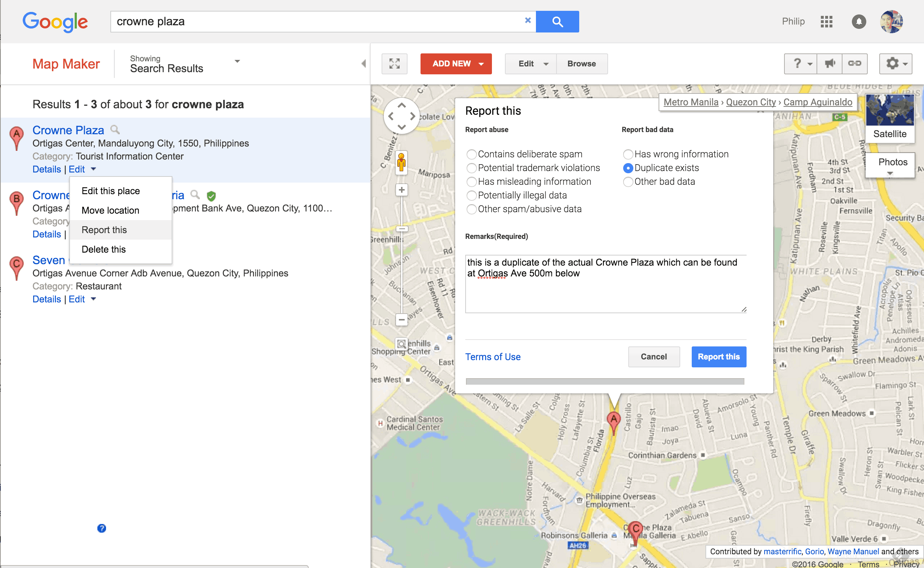
Task: Open the ADD NEW dropdown
Action: (456, 64)
